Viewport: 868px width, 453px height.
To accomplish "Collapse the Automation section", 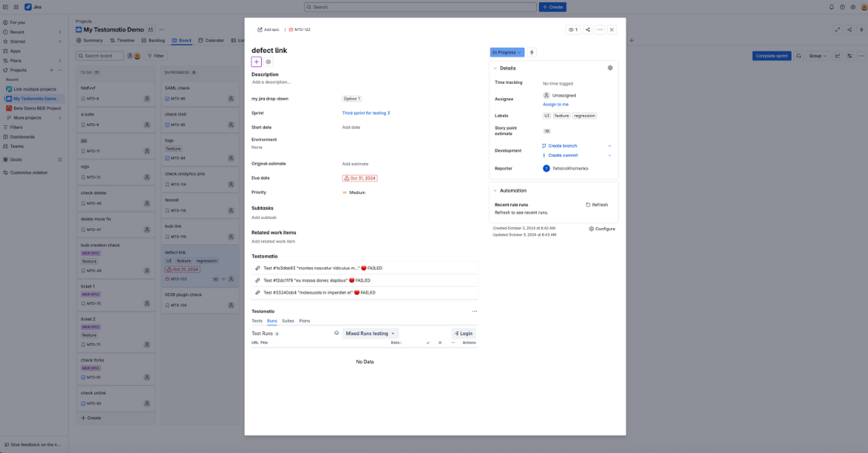I will (x=496, y=190).
